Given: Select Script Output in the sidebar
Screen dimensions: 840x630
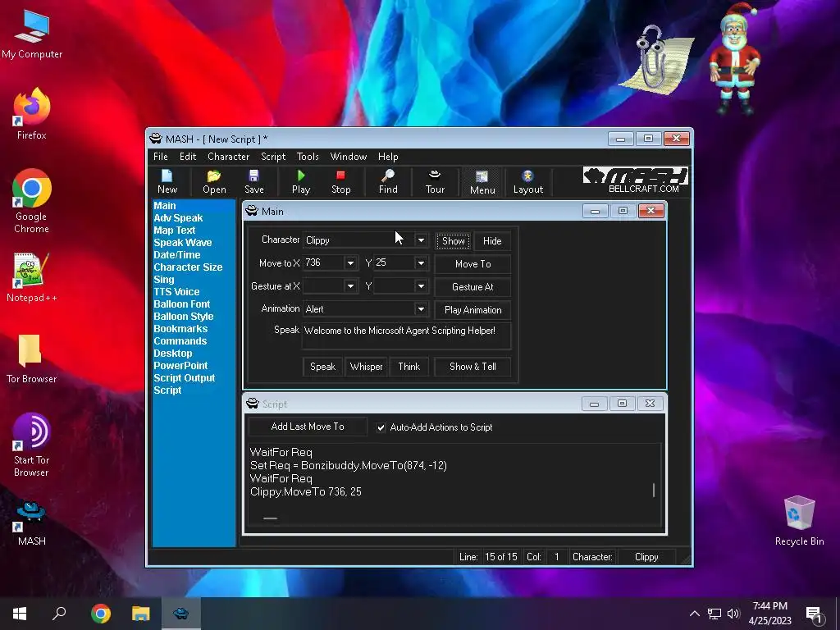Looking at the screenshot, I should (x=184, y=378).
